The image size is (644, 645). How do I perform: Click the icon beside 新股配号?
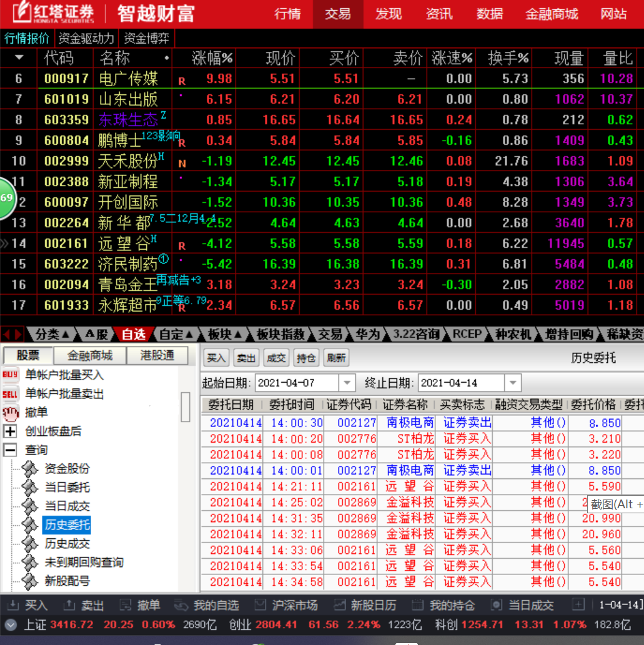(29, 581)
